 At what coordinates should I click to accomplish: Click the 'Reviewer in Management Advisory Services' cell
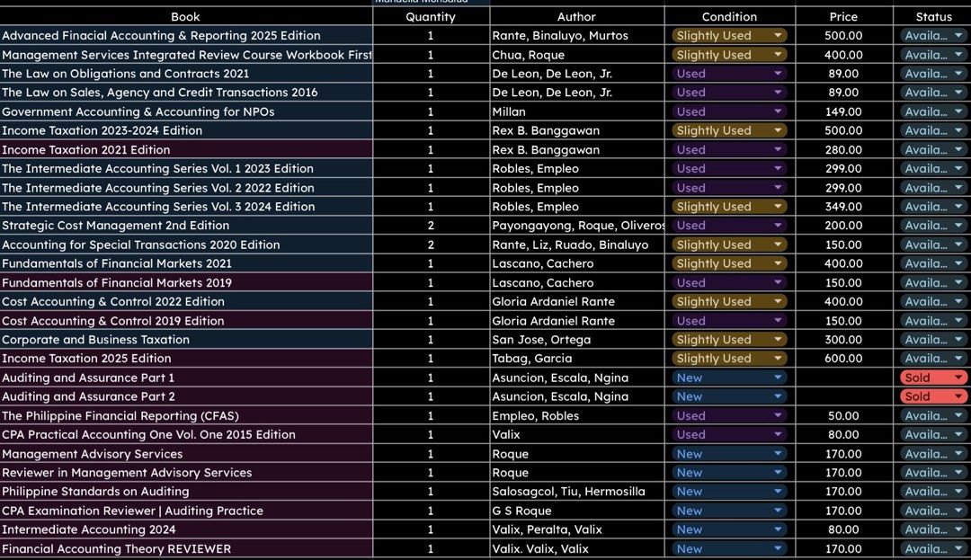tap(186, 473)
